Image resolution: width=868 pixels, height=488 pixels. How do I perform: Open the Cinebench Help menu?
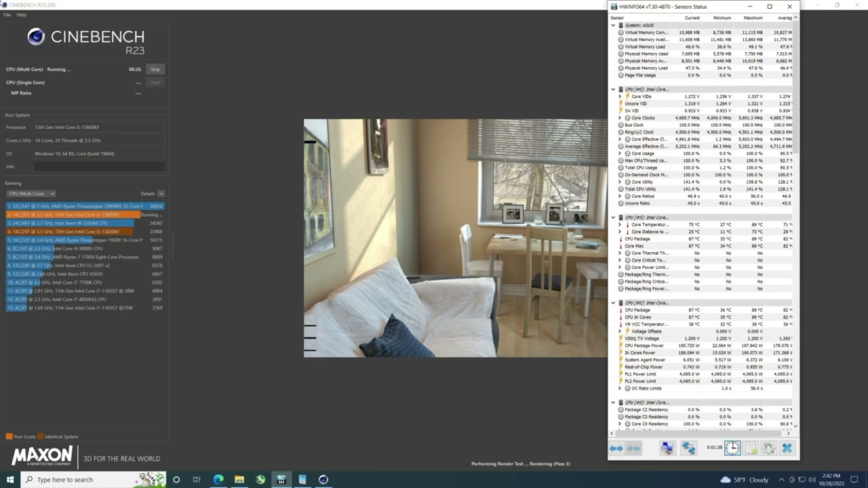[x=22, y=14]
